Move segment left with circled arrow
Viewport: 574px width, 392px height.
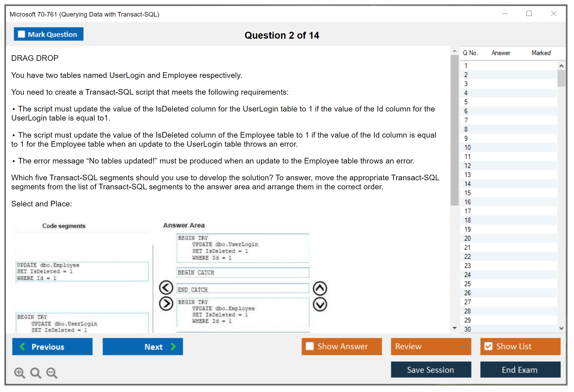(166, 288)
